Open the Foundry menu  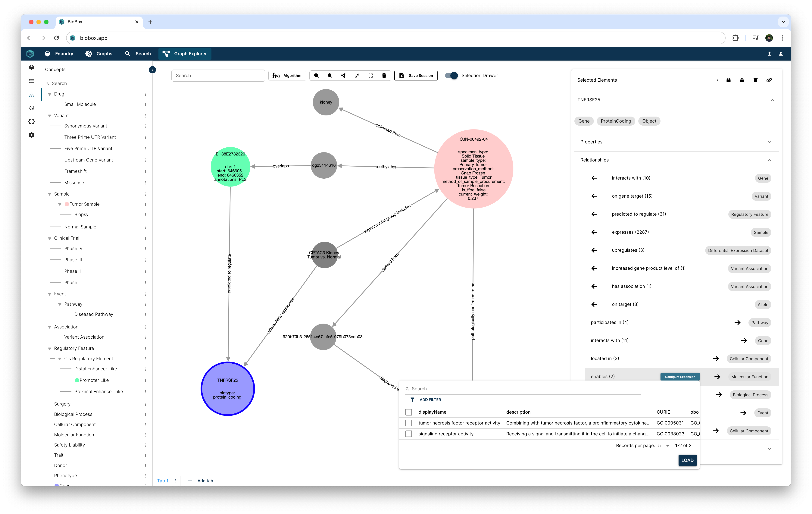(x=59, y=54)
